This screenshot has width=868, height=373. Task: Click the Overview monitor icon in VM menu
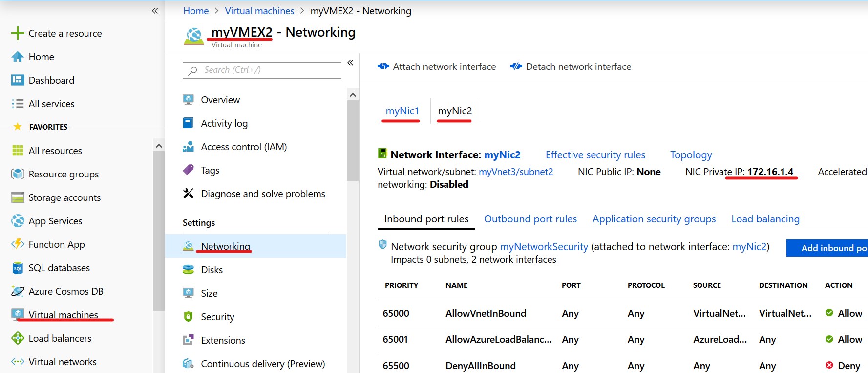pos(188,100)
